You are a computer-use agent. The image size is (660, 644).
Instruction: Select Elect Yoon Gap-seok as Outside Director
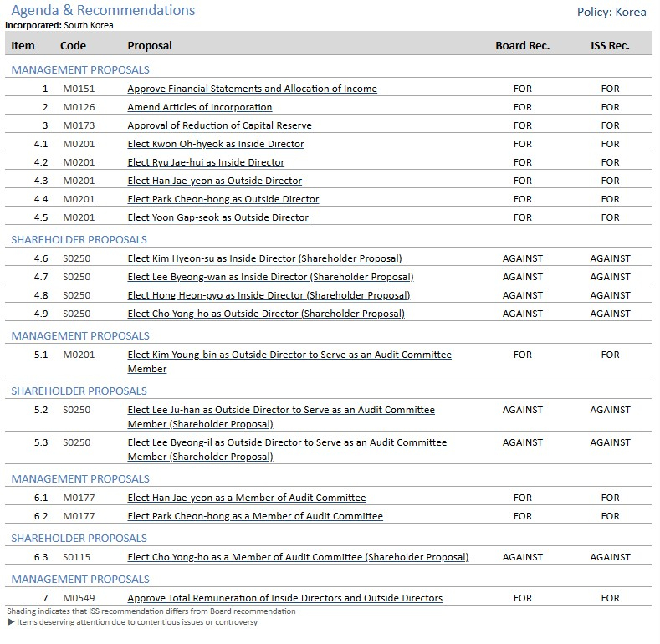[217, 217]
